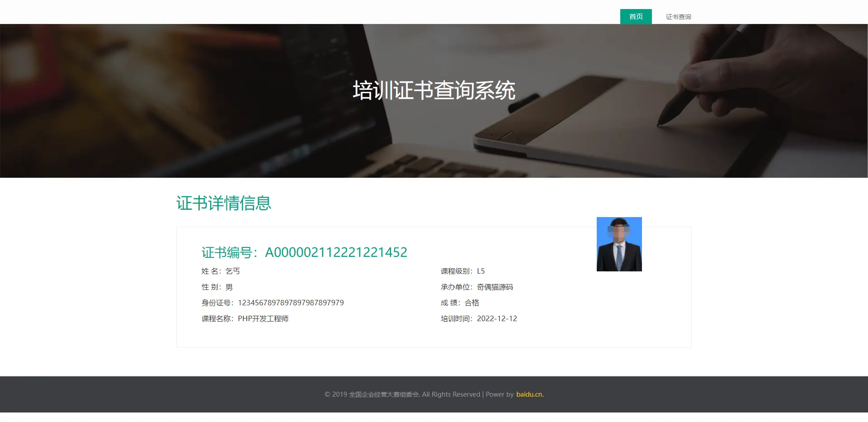Click the name field 姓名：乞丐
868x422 pixels.
coord(221,271)
